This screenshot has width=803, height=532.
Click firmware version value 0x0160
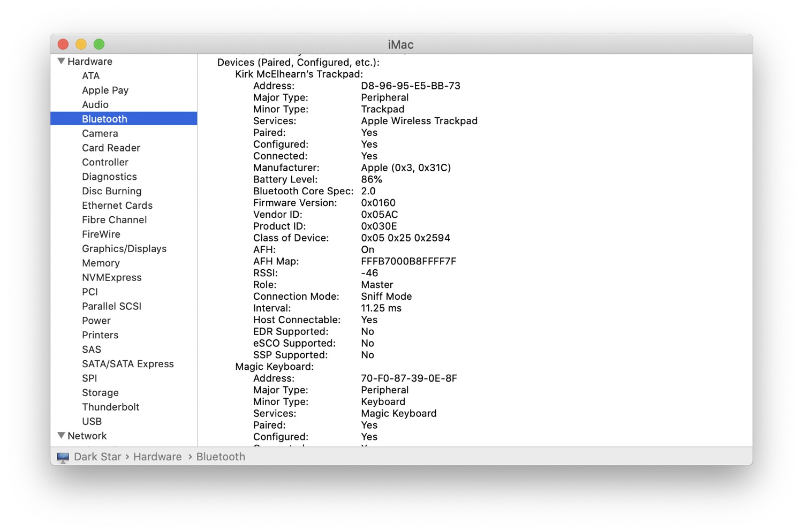tap(378, 203)
